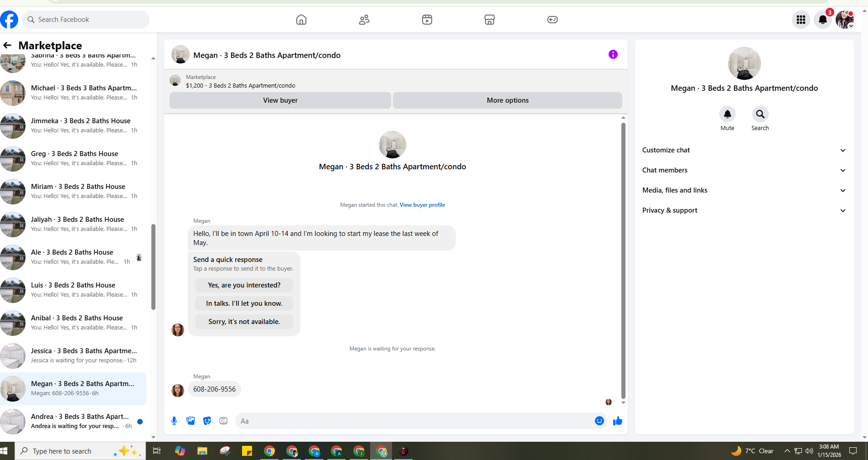868x460 pixels.
Task: Open the notifications bell with 3 alerts
Action: coord(823,20)
